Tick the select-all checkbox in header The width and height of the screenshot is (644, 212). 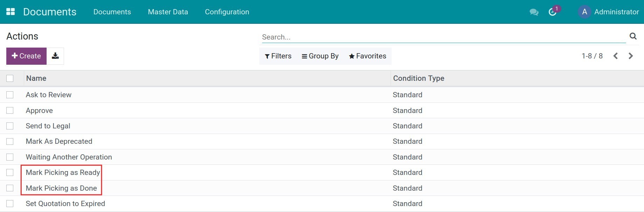tap(10, 78)
